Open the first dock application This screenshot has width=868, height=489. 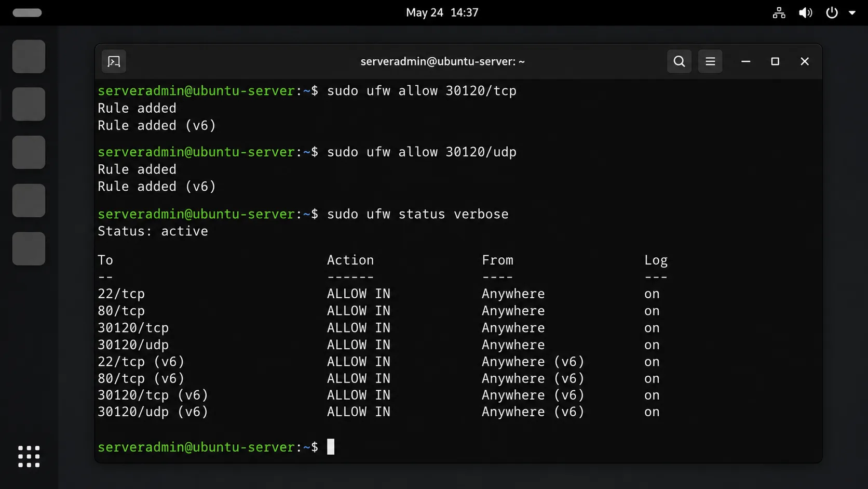[x=29, y=56]
